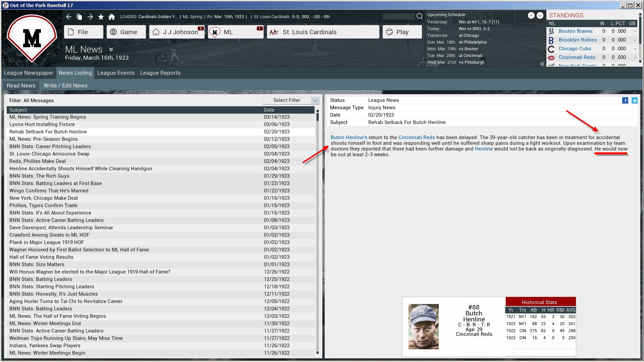Open 'BNN Stats: The Rich Guys' message

coord(161,176)
